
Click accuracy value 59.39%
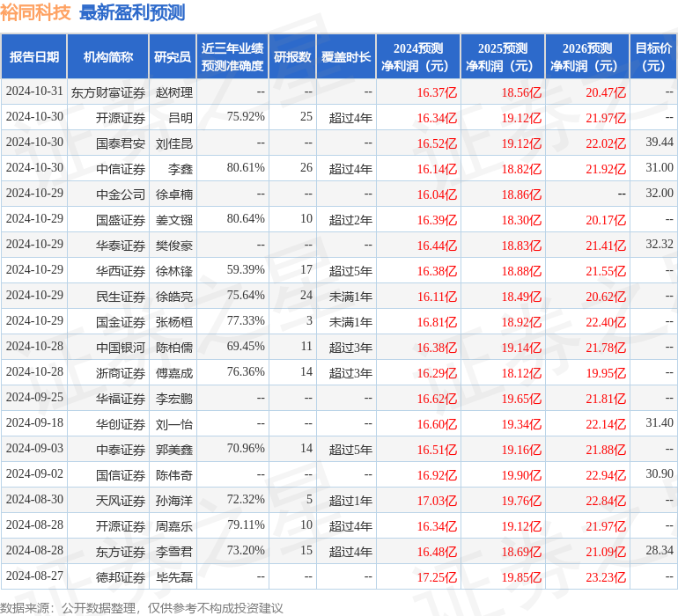pyautogui.click(x=246, y=270)
